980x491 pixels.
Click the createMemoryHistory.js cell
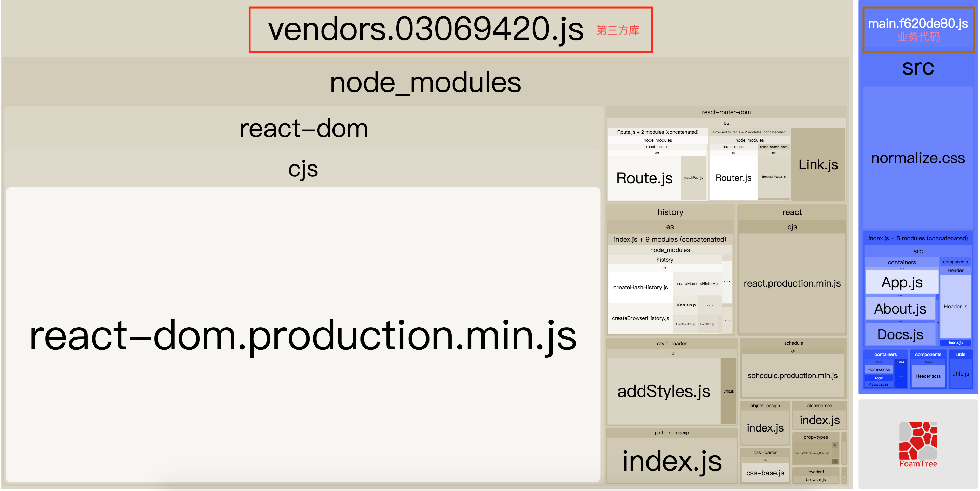(x=697, y=284)
